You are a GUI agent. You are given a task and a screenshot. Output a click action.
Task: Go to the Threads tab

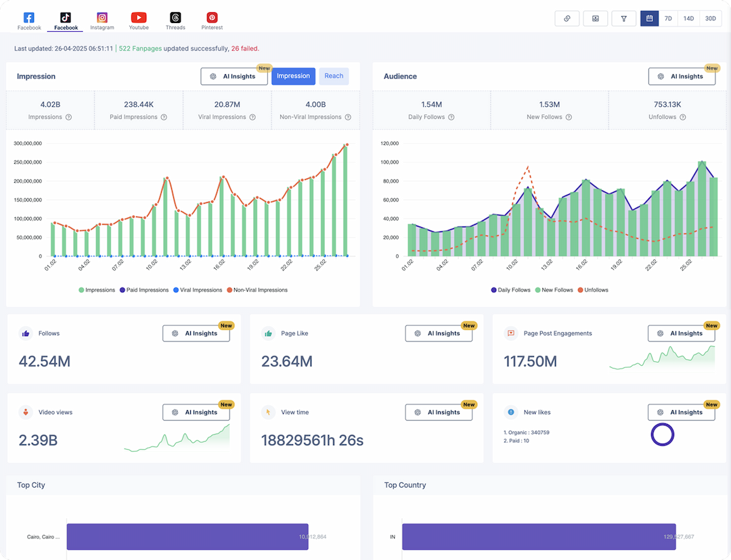tap(175, 21)
